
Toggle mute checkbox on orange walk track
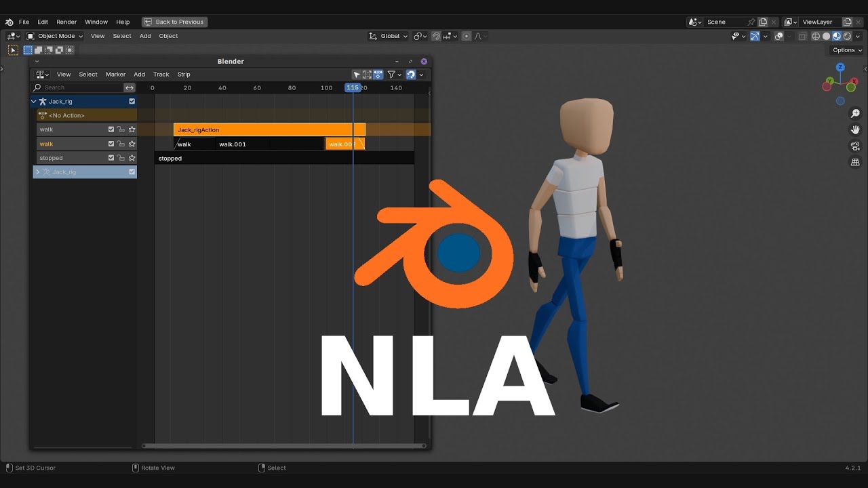(111, 144)
